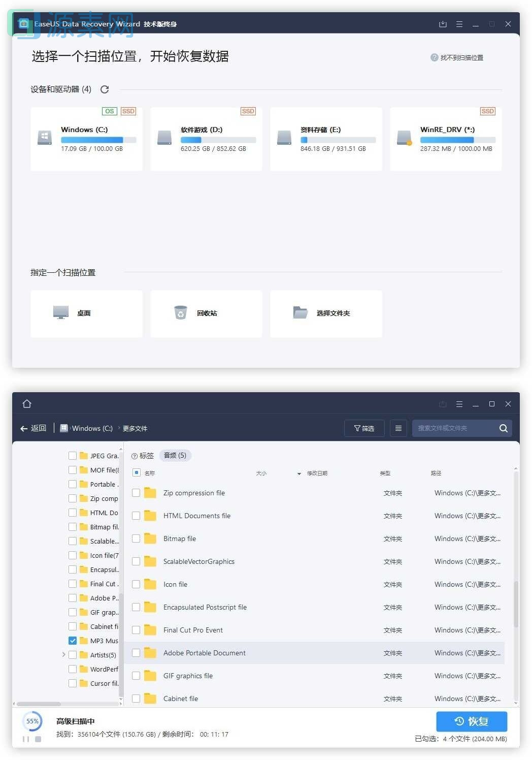Check the HTML Documents file entry

[x=136, y=516]
